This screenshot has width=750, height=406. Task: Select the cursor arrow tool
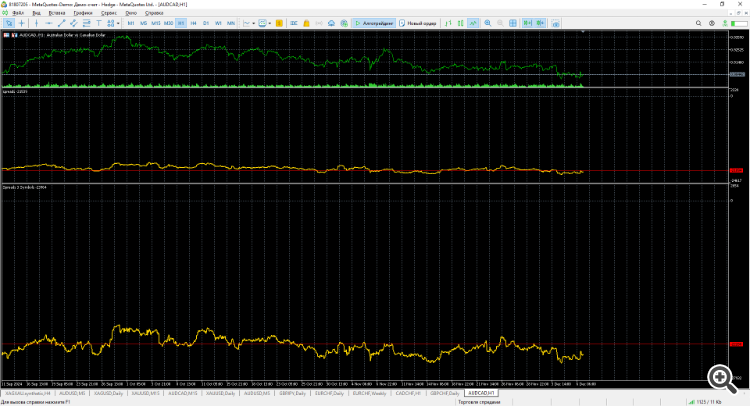point(9,23)
